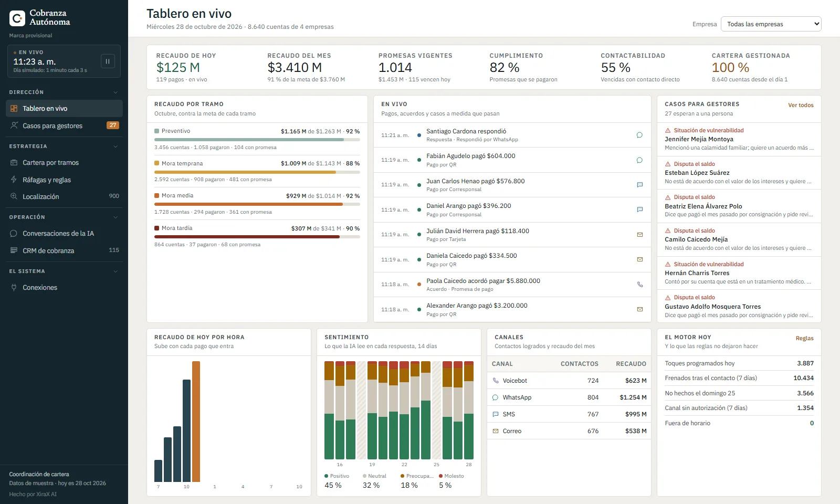The height and width of the screenshot is (504, 840).
Task: Click mail icon on Alexander Arango row
Action: (639, 309)
